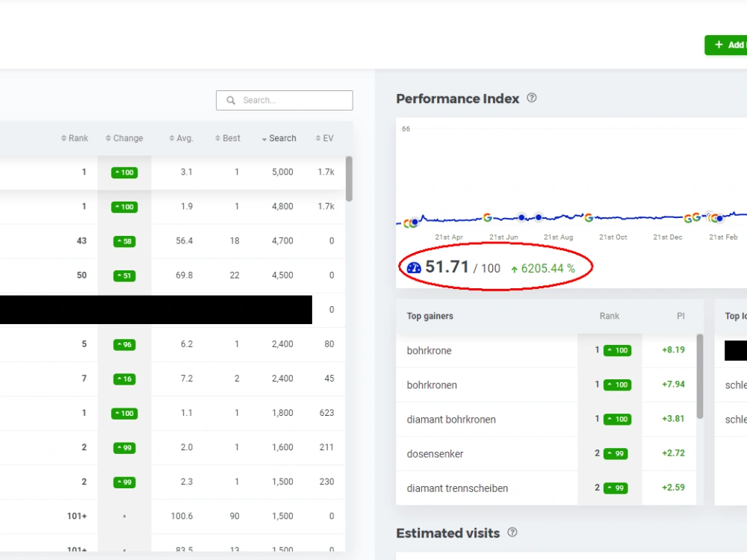Select the bohrkrone keyword row

(x=546, y=350)
